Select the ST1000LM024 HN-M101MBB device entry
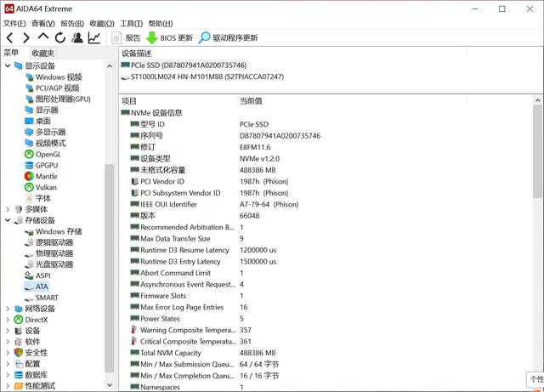 pyautogui.click(x=202, y=77)
